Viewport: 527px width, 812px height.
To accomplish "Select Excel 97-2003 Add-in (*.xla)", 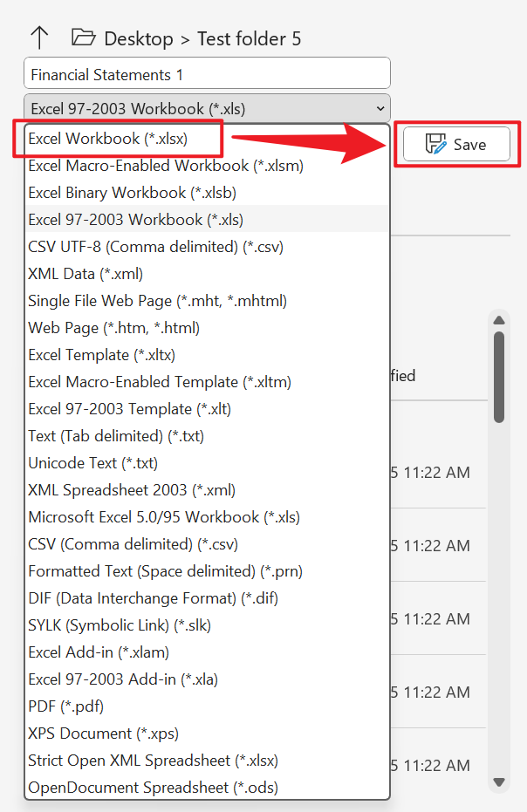I will (207, 679).
